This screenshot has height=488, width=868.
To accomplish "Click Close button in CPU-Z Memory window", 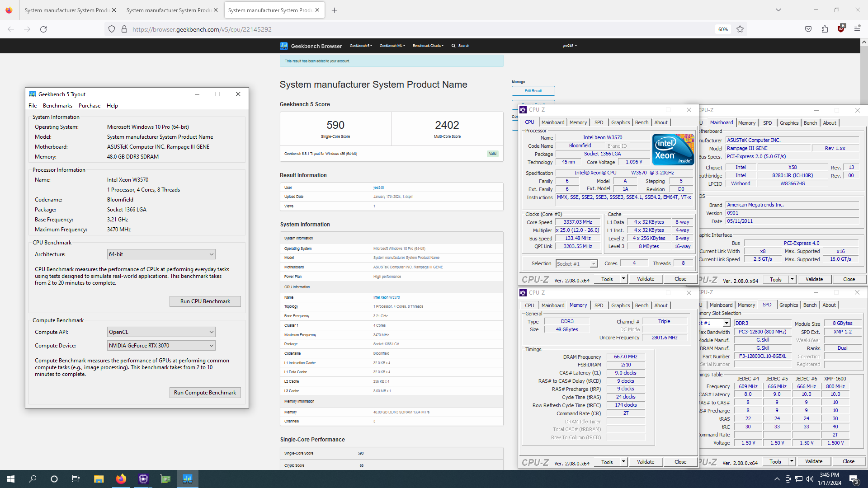I will pos(680,462).
